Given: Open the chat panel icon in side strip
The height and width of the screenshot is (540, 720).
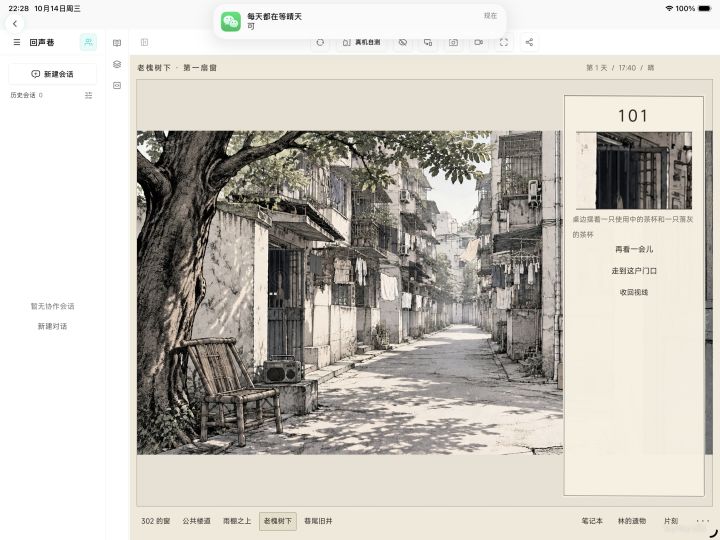Looking at the screenshot, I should click(x=117, y=43).
